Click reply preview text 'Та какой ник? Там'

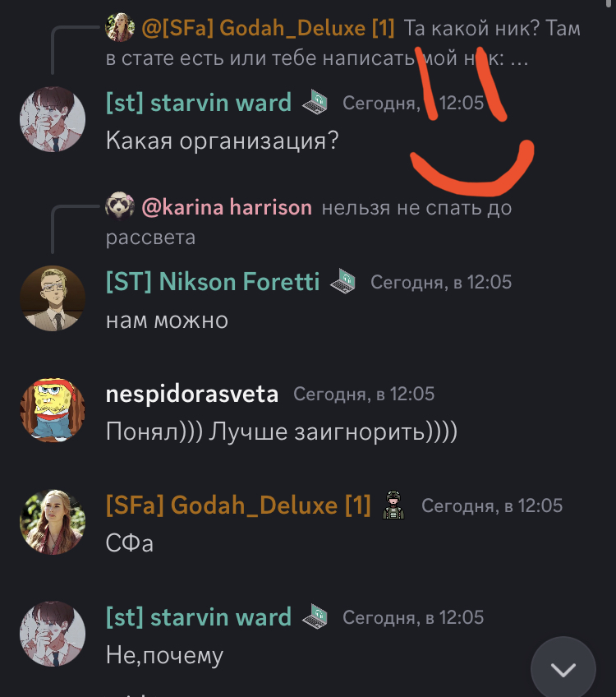coord(492,28)
